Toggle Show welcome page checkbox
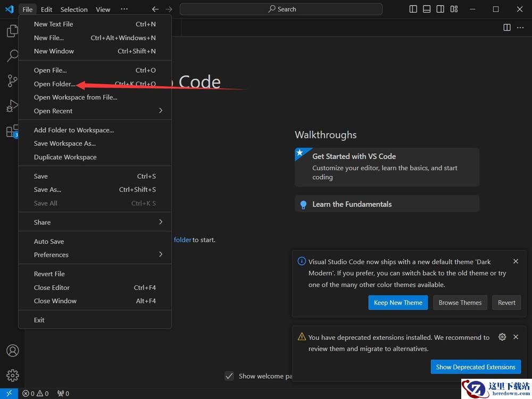This screenshot has width=532, height=399. click(229, 376)
